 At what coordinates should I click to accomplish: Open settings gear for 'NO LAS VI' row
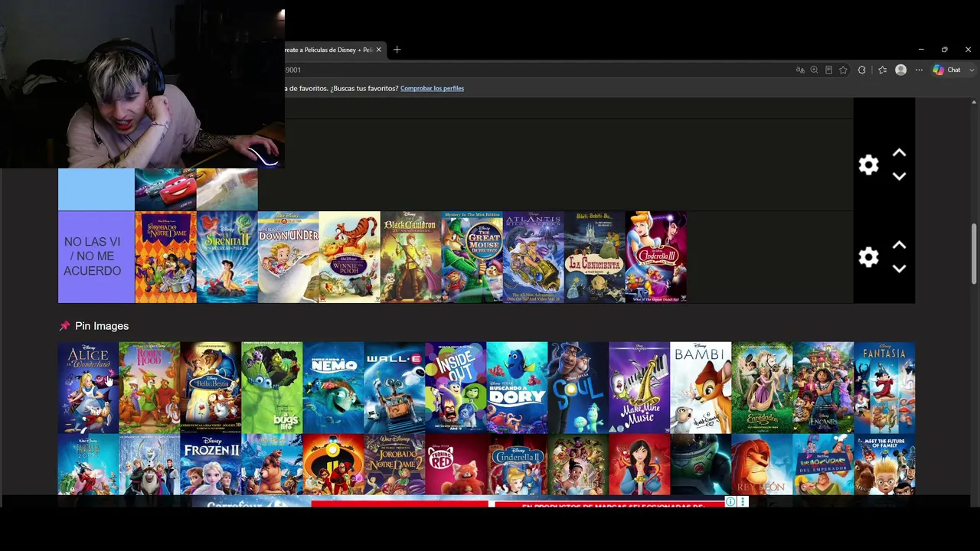[x=868, y=257]
